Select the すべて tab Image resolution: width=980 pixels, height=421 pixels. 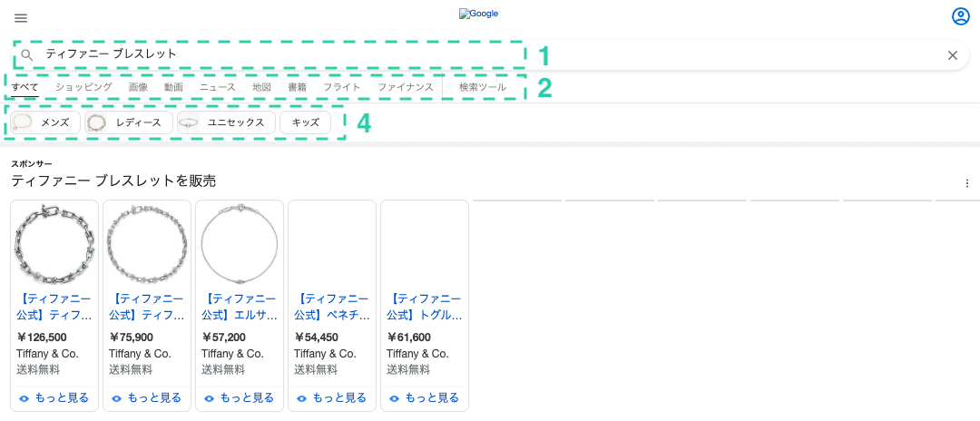tap(25, 87)
